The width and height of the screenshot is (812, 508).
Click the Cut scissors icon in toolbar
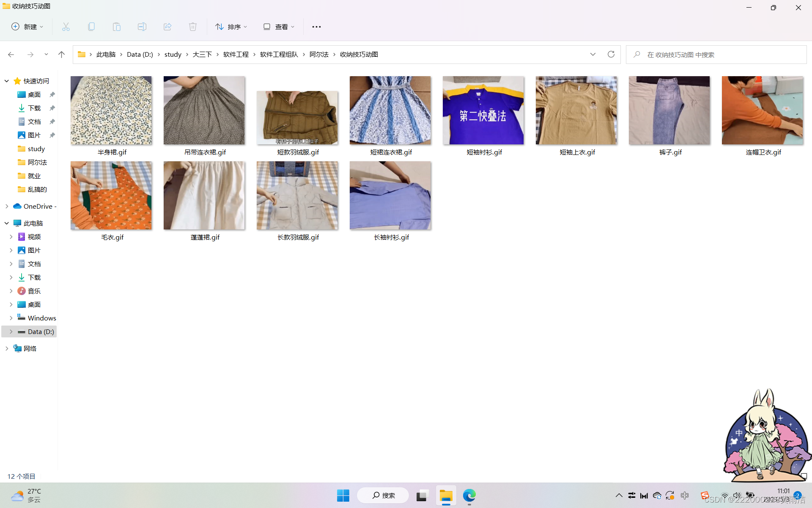[66, 27]
